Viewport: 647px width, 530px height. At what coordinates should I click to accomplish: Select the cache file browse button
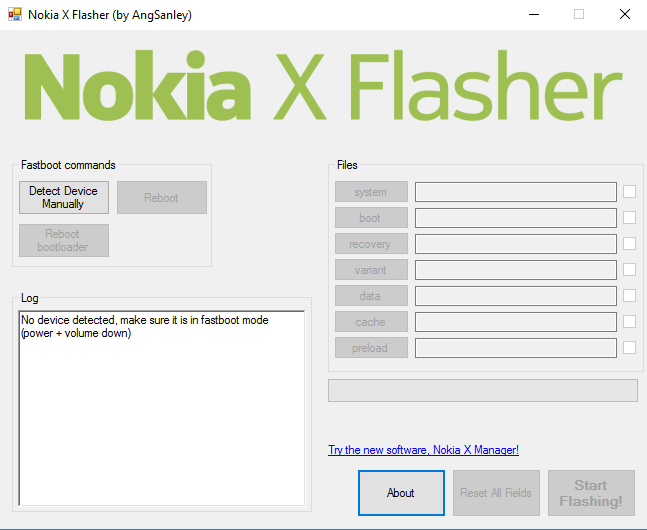pos(371,322)
